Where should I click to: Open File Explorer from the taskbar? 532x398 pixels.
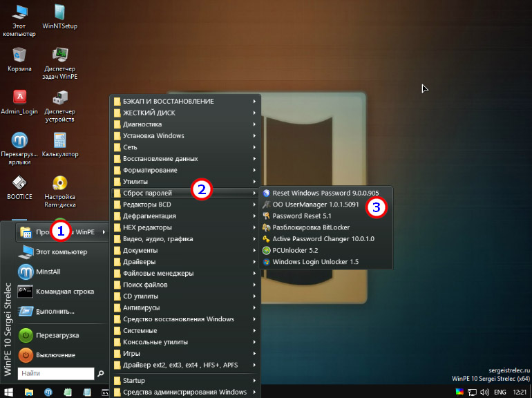coord(29,392)
